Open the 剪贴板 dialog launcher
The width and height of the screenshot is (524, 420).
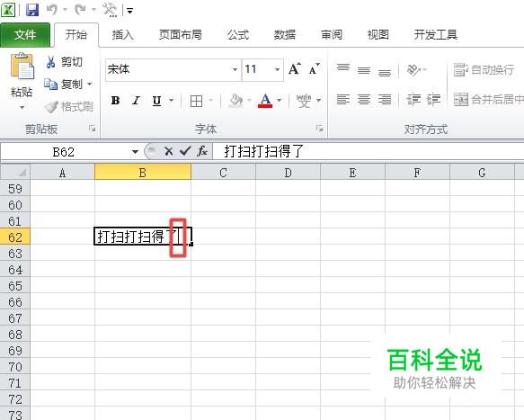coord(93,129)
